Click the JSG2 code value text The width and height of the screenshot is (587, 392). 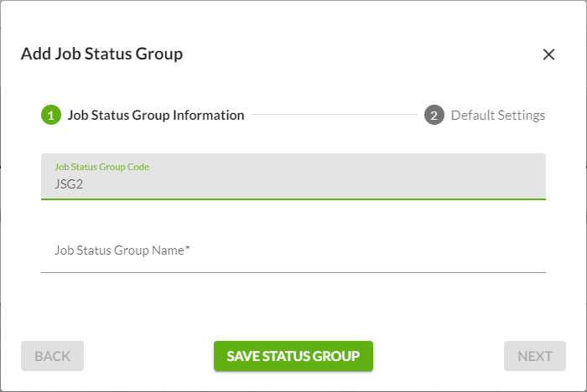pyautogui.click(x=69, y=184)
